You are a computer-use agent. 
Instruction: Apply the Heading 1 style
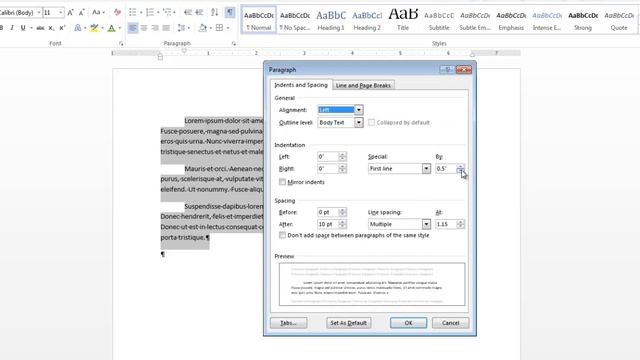pos(331,20)
